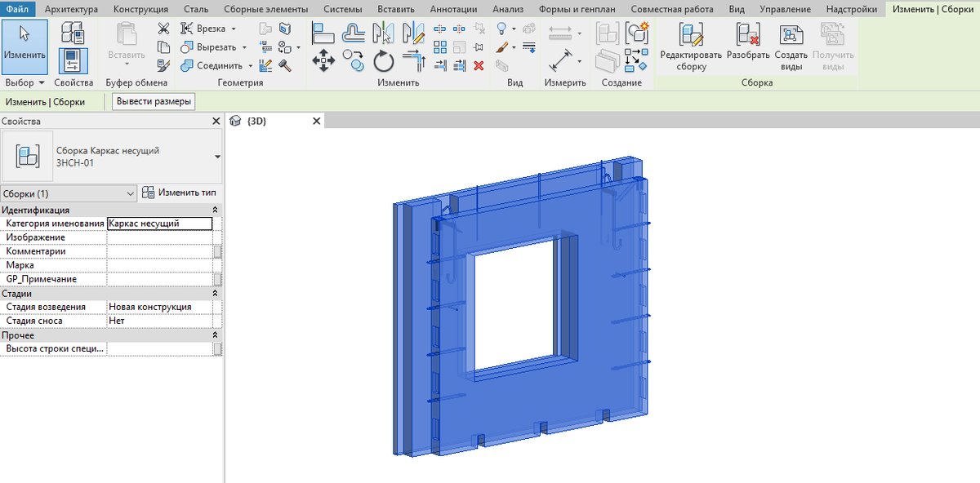The image size is (980, 483).
Task: Click the Create Parts icon in Создание
Action: [x=608, y=62]
